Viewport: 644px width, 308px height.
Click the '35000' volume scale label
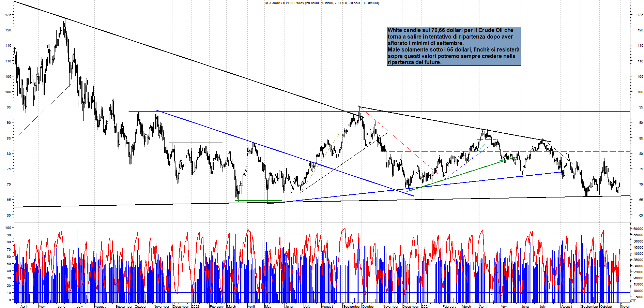pyautogui.click(x=638, y=260)
